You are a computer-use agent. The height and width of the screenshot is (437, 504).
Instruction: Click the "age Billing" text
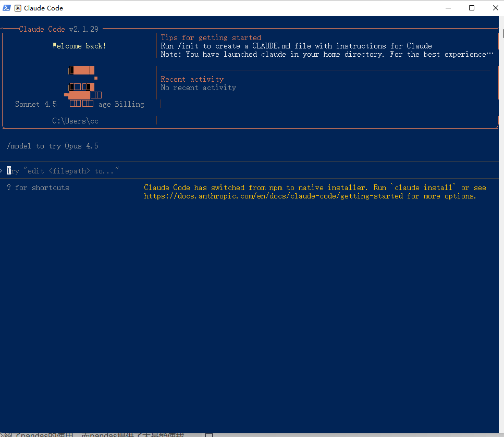[x=121, y=104]
